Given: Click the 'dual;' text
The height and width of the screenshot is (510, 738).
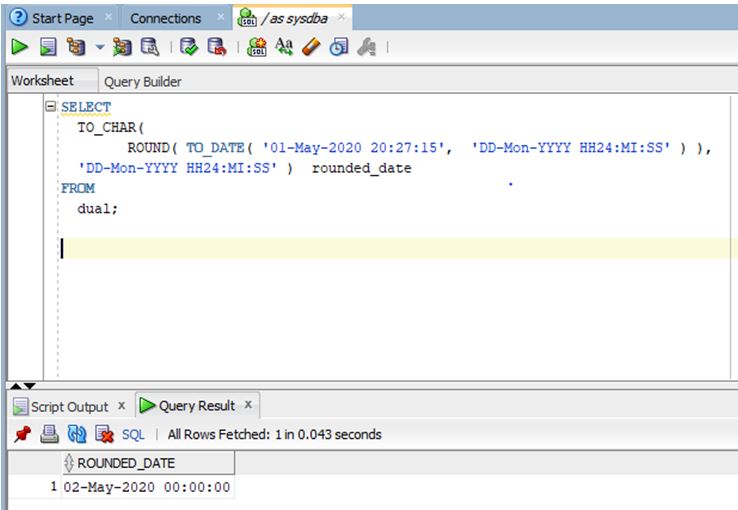Looking at the screenshot, I should [97, 208].
